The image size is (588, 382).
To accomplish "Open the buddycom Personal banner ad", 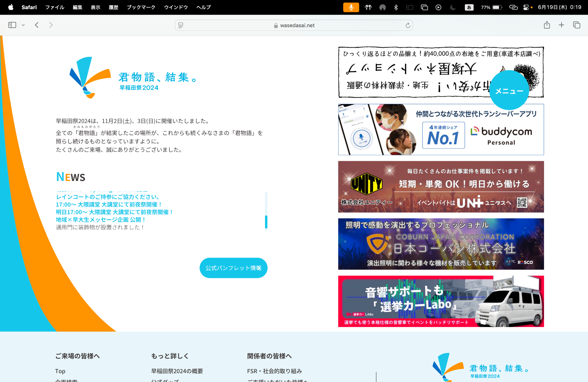I will [x=441, y=129].
